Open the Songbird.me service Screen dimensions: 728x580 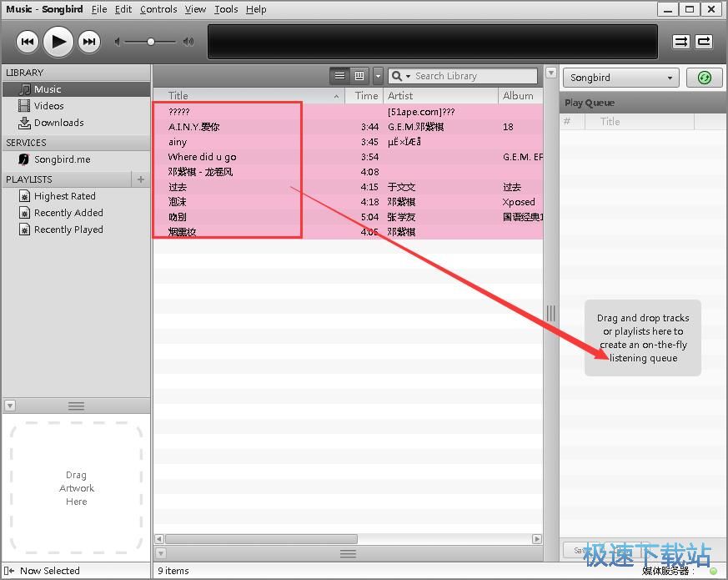(x=76, y=159)
